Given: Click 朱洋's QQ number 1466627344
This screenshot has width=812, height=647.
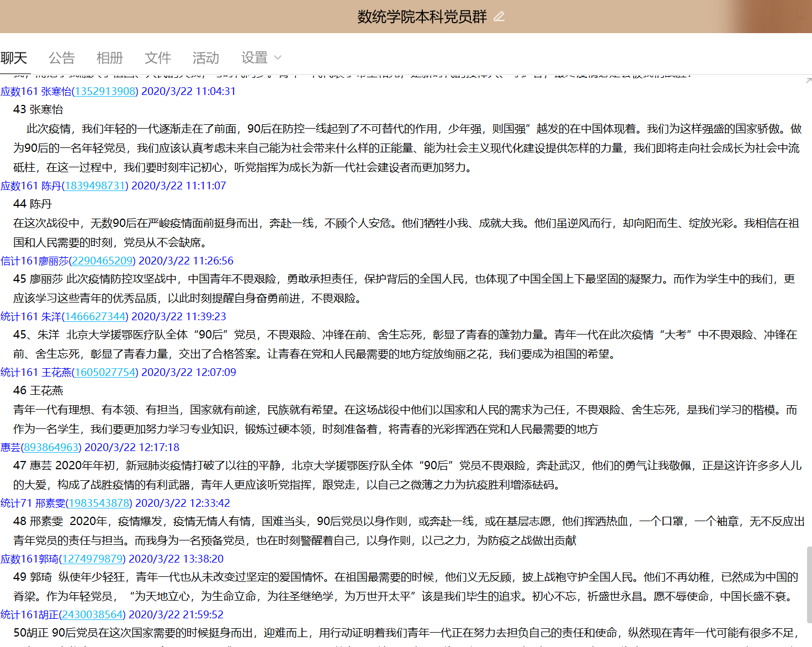Looking at the screenshot, I should pos(95,317).
